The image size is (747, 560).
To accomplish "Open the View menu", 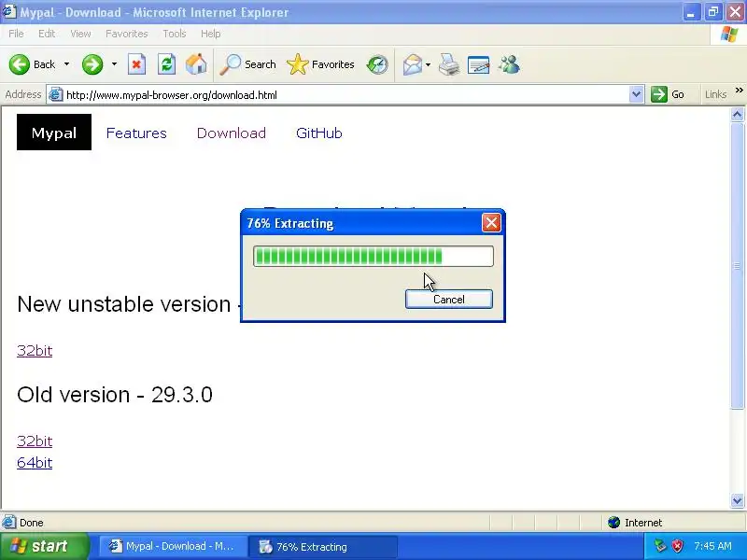I will pyautogui.click(x=80, y=34).
